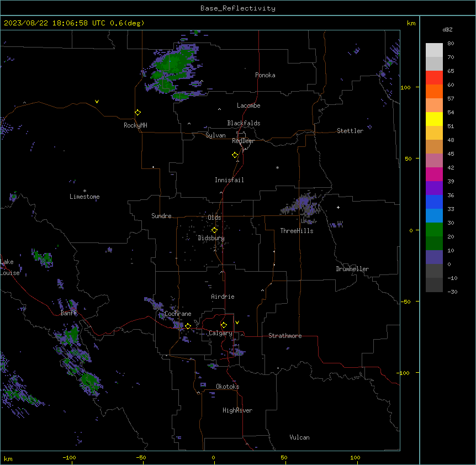Pick the magenta 42-39 dBZ legend swatch
Image resolution: width=476 pixels, height=465 pixels.
[434, 175]
